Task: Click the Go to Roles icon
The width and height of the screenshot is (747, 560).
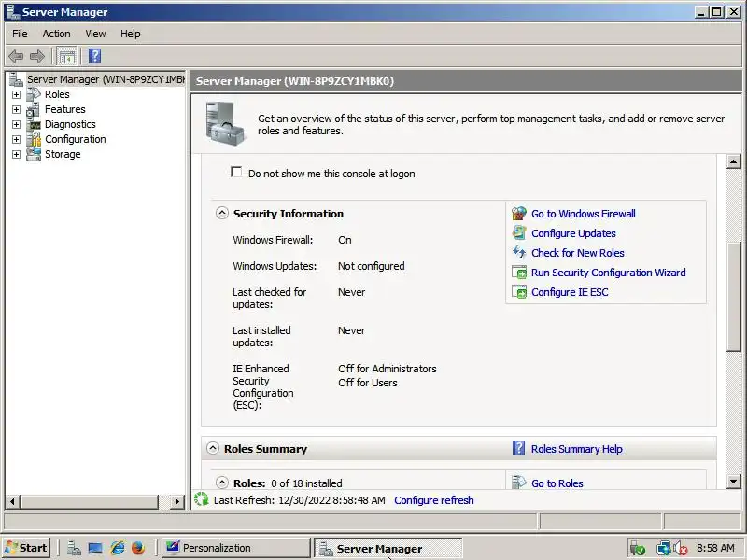Action: (518, 483)
